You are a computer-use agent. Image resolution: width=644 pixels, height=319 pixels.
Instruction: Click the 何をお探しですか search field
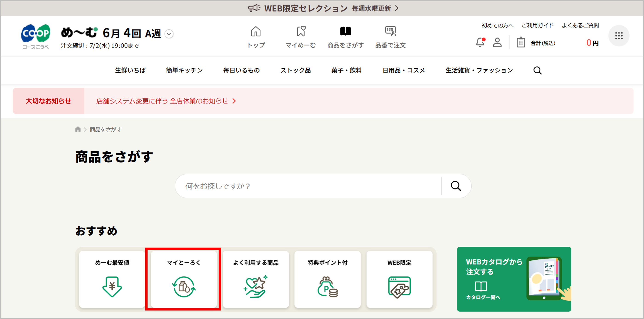point(308,186)
